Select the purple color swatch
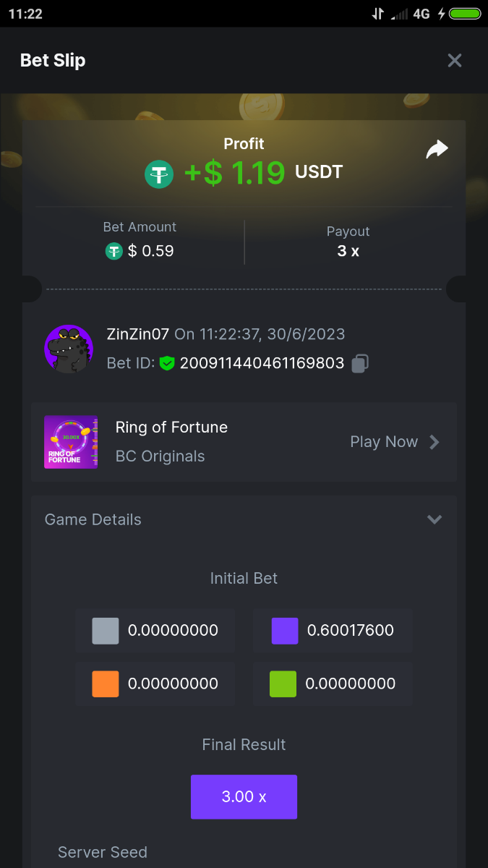This screenshot has width=488, height=868. [x=285, y=631]
